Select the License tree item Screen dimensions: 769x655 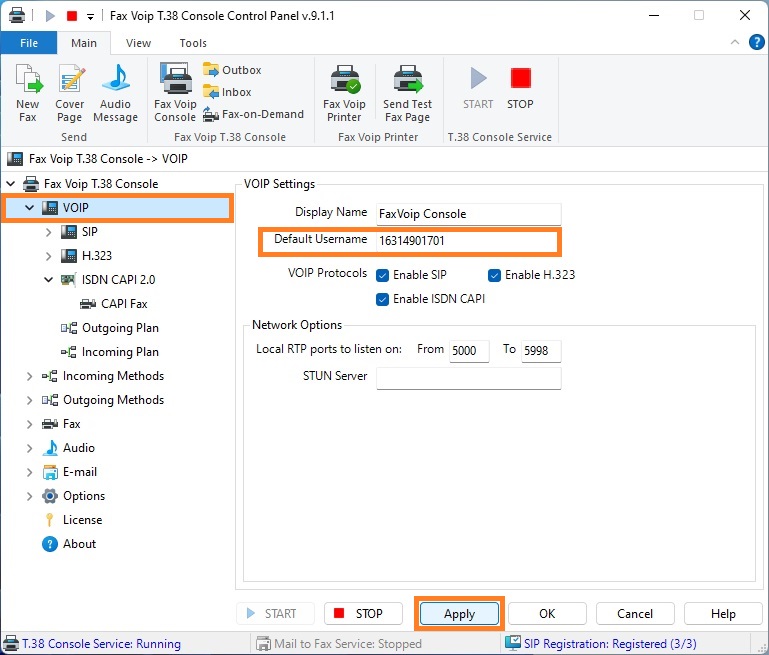(82, 520)
